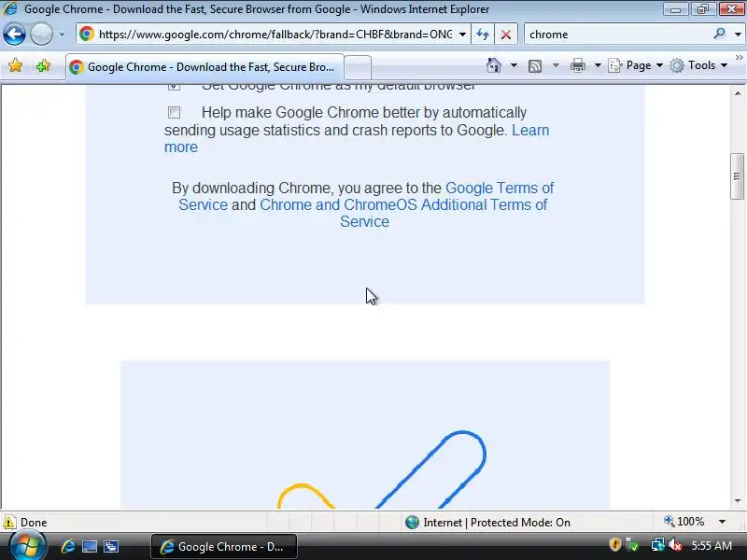Click the search magnifier icon
The width and height of the screenshot is (747, 560).
[719, 34]
